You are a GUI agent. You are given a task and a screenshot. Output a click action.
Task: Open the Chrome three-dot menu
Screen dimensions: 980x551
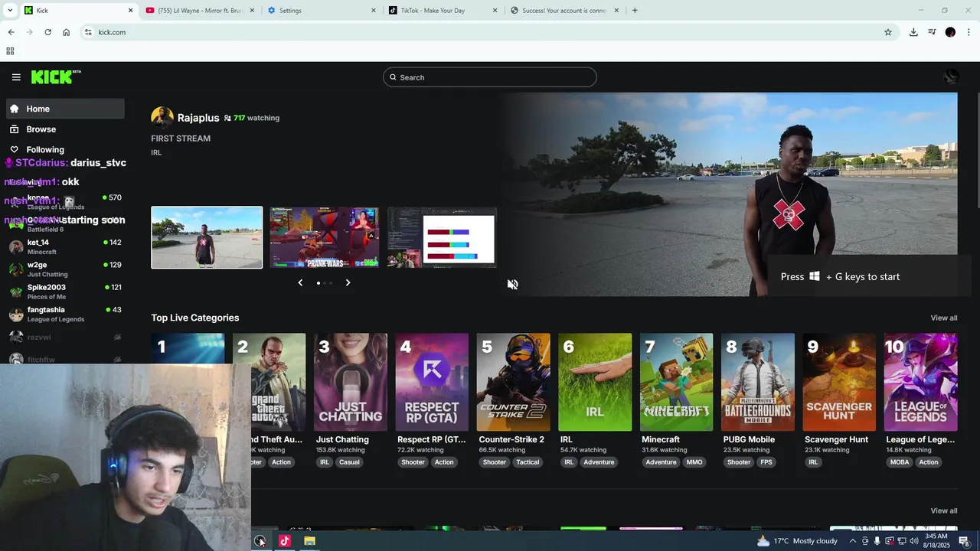(969, 32)
